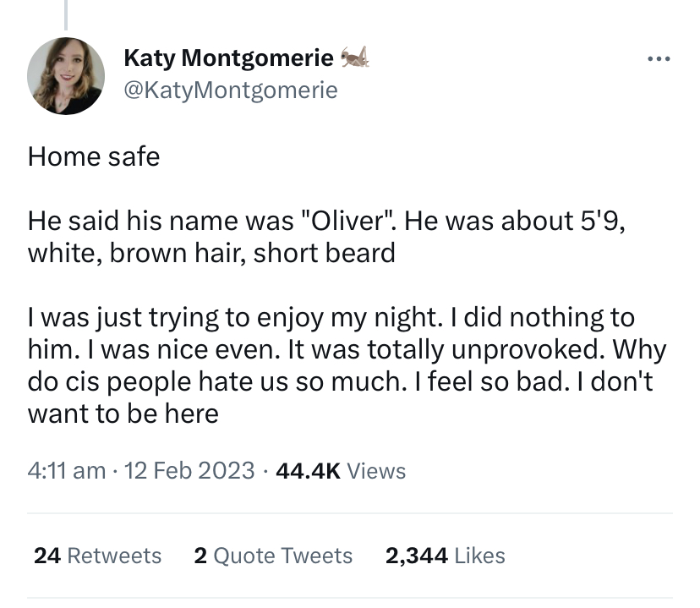Open the 4:11 am timestamp link

[67, 471]
